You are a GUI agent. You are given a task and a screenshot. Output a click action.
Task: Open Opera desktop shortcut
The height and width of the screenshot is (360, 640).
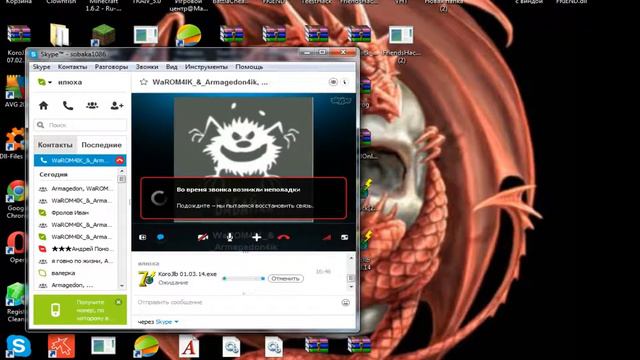click(x=16, y=243)
